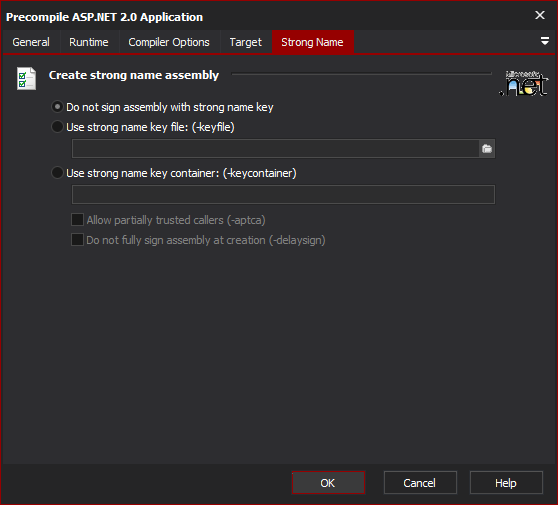Switch to the Target tab
558x505 pixels.
pos(246,42)
